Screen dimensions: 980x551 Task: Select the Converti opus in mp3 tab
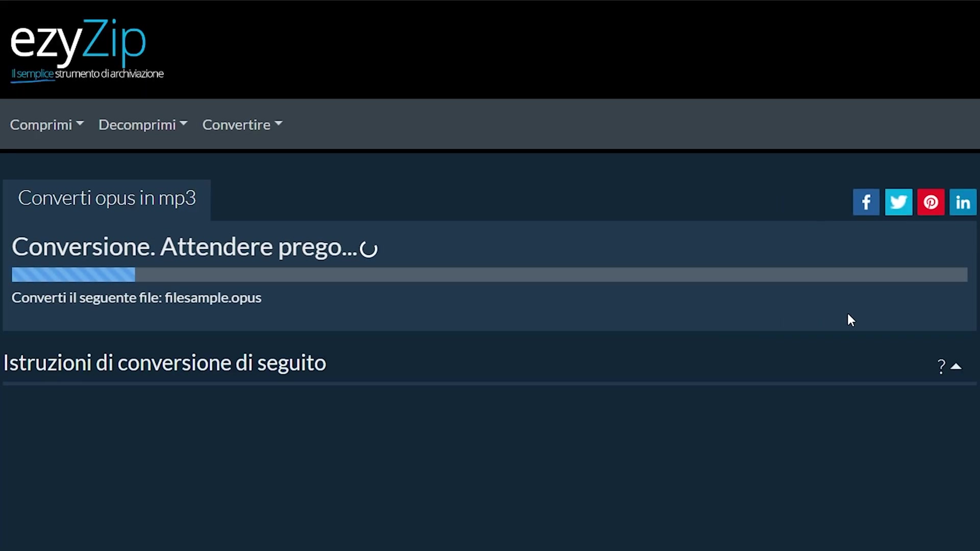coord(107,199)
